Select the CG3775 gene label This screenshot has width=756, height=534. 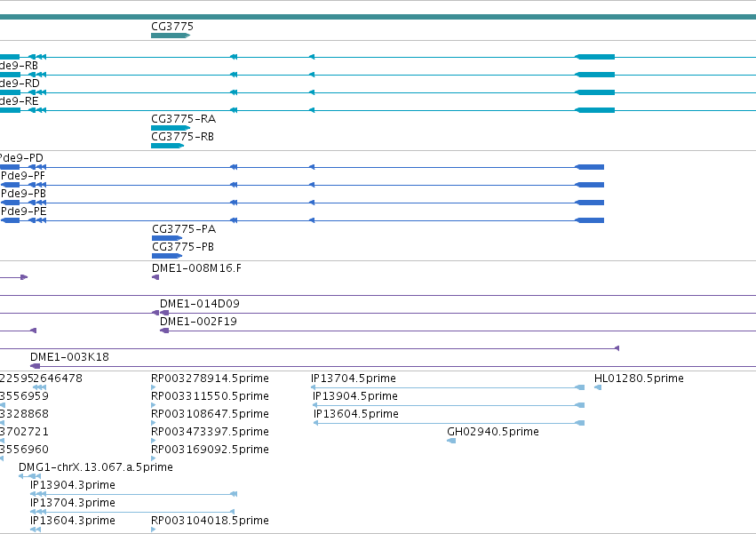(172, 26)
